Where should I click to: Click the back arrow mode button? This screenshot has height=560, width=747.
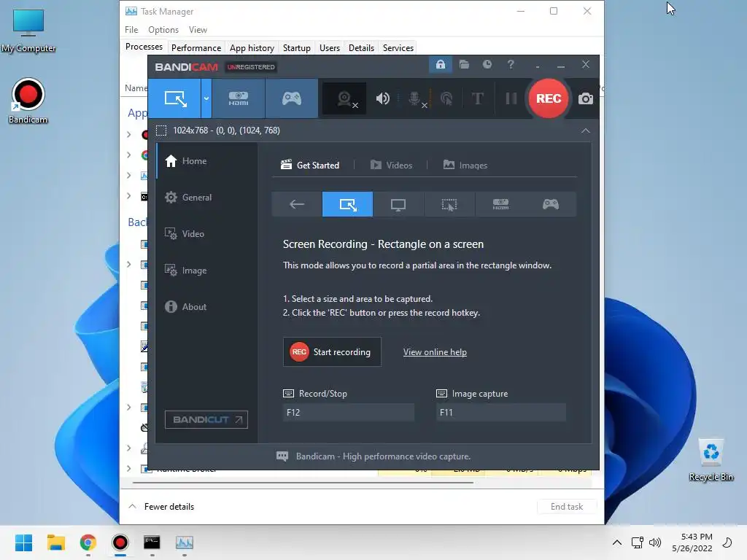pos(297,204)
